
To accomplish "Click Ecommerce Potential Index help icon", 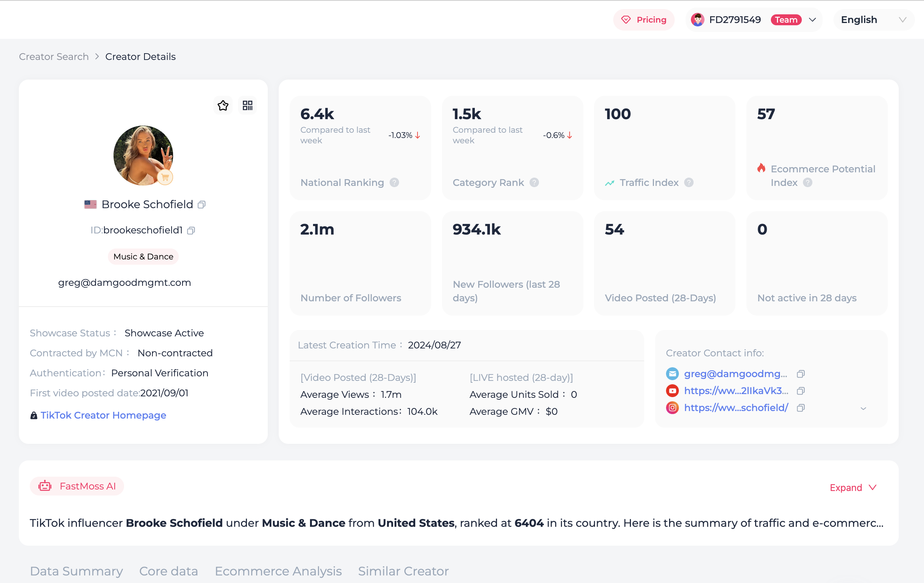I will [x=807, y=183].
